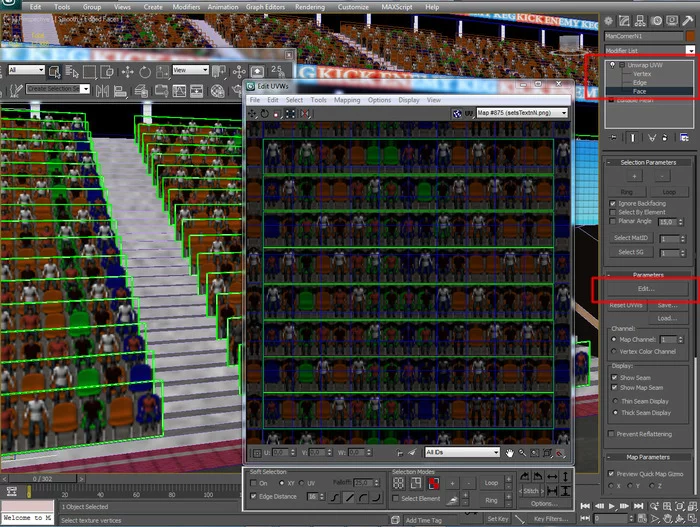Image resolution: width=700 pixels, height=527 pixels.
Task: Click Options... button in Edit UVWs
Action: tap(544, 504)
